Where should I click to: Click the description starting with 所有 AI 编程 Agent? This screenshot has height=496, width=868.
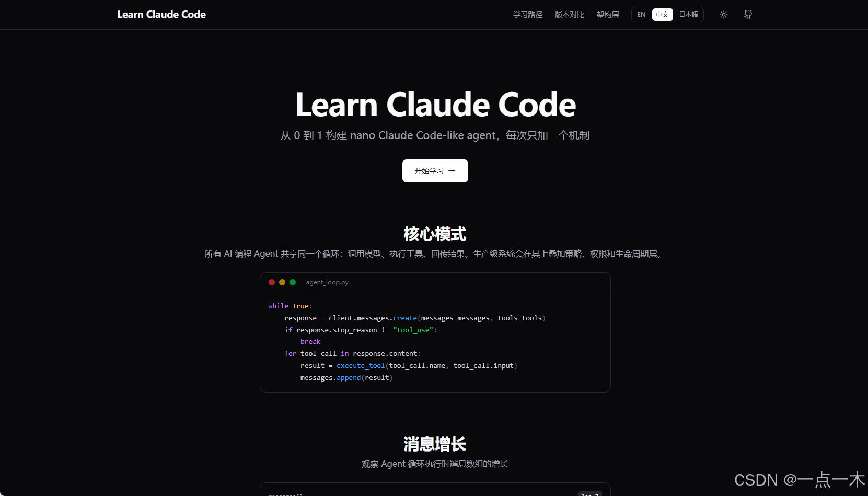coord(435,254)
